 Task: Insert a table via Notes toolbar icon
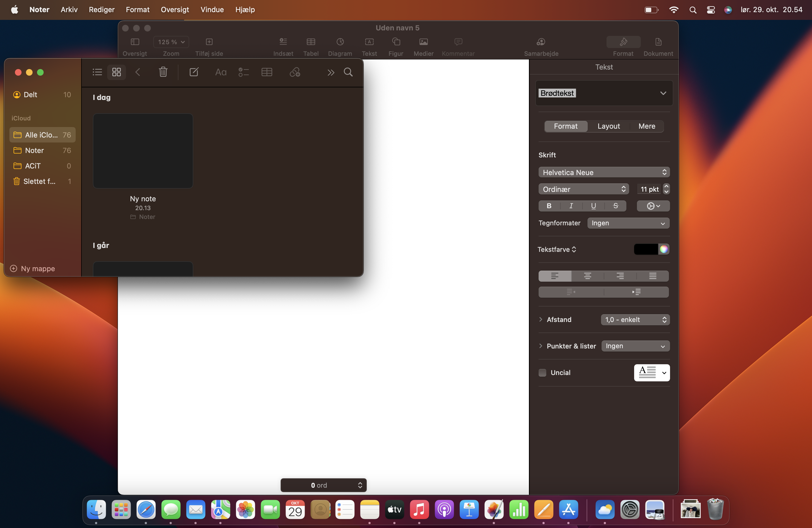coord(267,72)
